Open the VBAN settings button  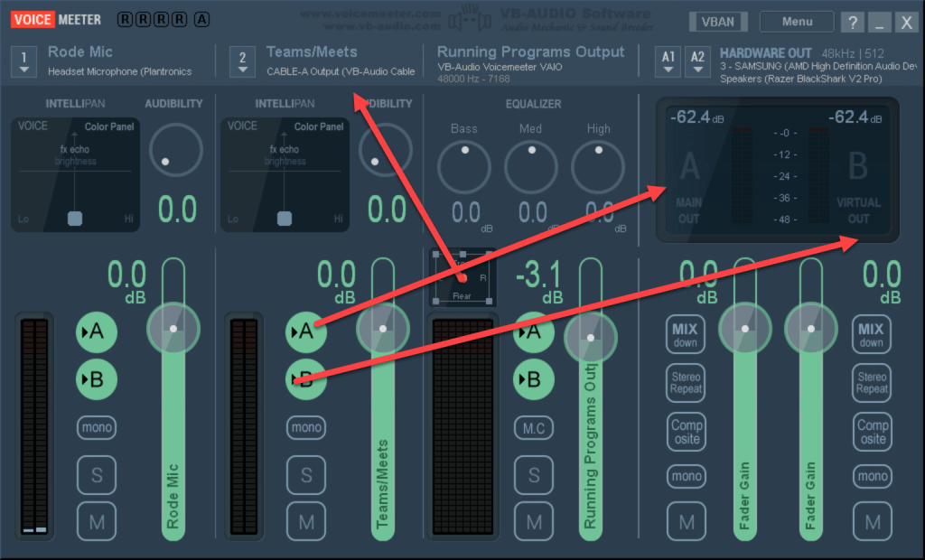(718, 22)
